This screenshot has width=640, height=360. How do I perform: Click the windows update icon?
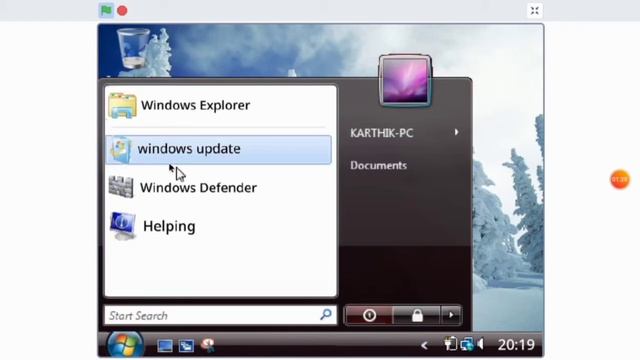tap(121, 150)
